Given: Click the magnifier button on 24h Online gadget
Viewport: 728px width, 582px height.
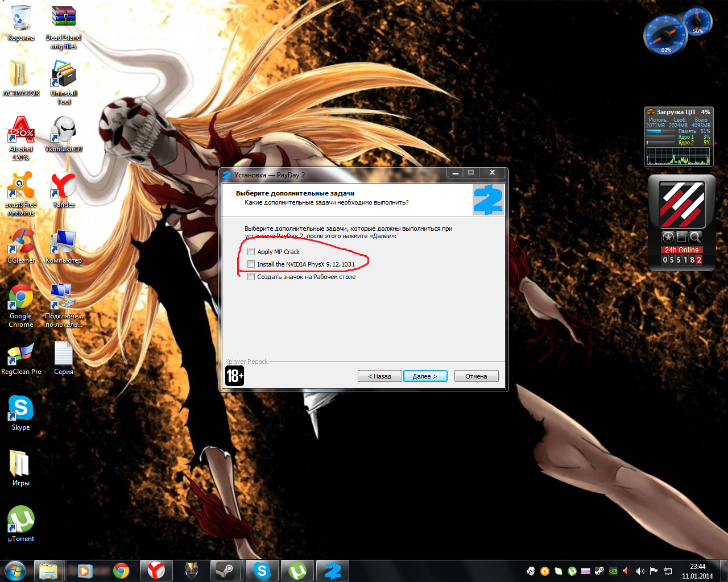Looking at the screenshot, I should 695,238.
